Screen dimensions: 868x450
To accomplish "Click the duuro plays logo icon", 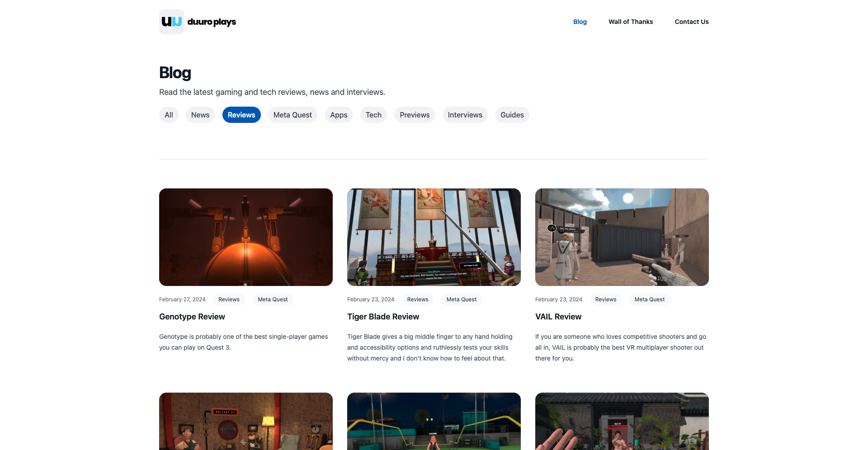I will coord(172,22).
